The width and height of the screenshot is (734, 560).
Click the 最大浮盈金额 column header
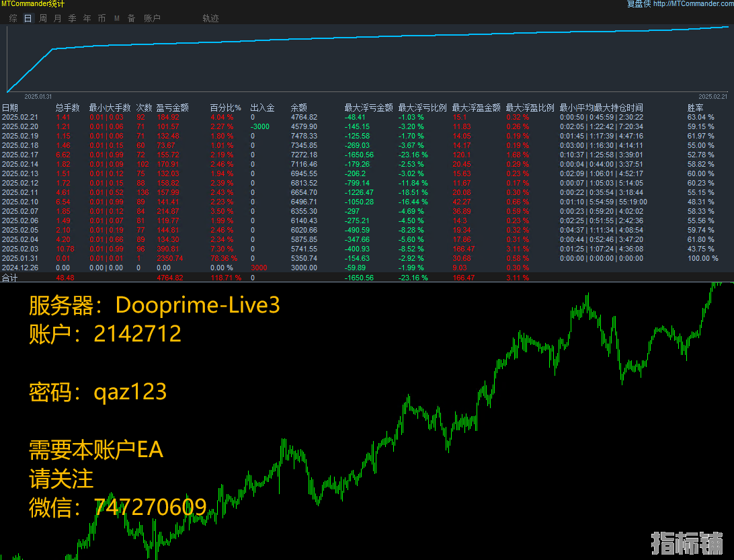pos(476,108)
